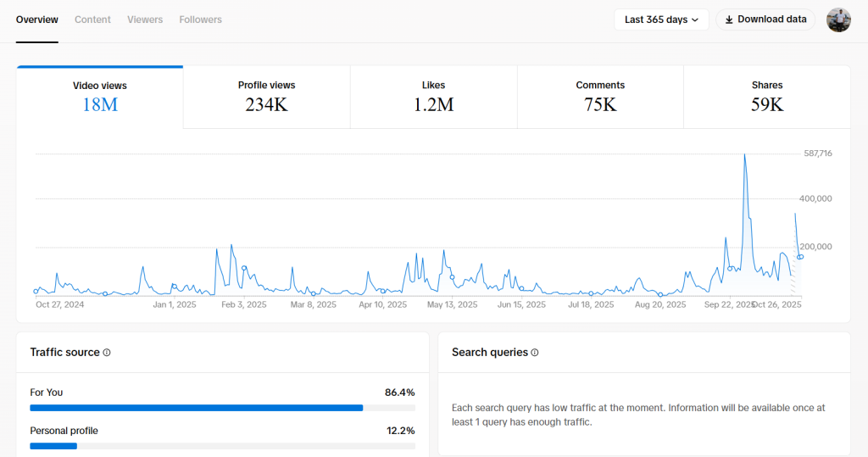Switch to the Viewers tab
This screenshot has width=868, height=457.
click(x=145, y=20)
